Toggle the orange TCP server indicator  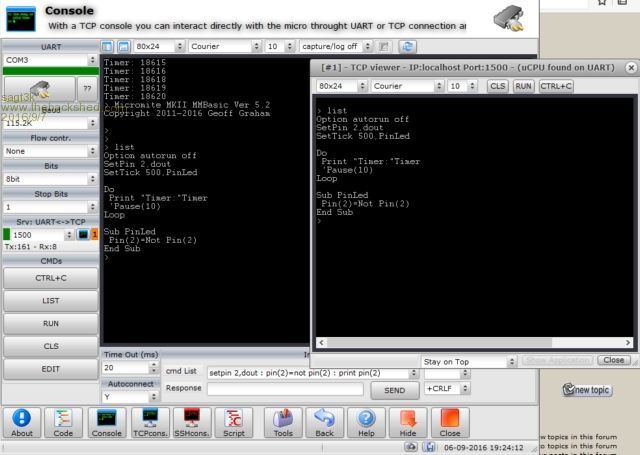point(95,234)
